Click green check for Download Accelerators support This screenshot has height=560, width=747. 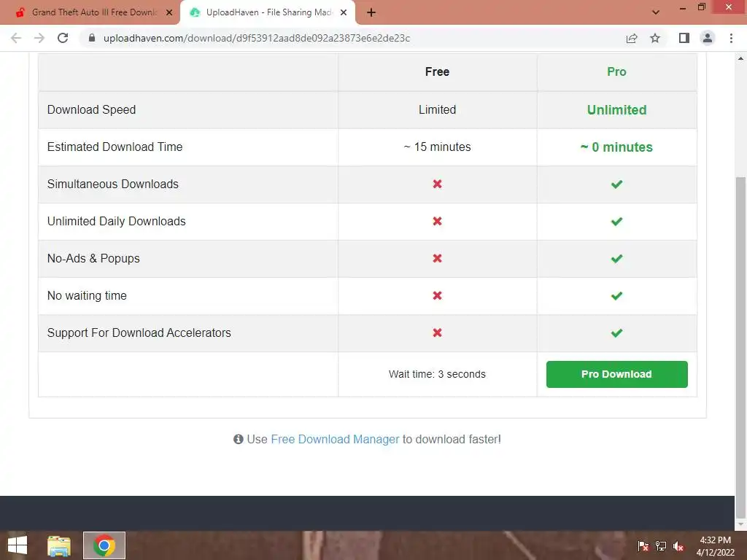[616, 332]
